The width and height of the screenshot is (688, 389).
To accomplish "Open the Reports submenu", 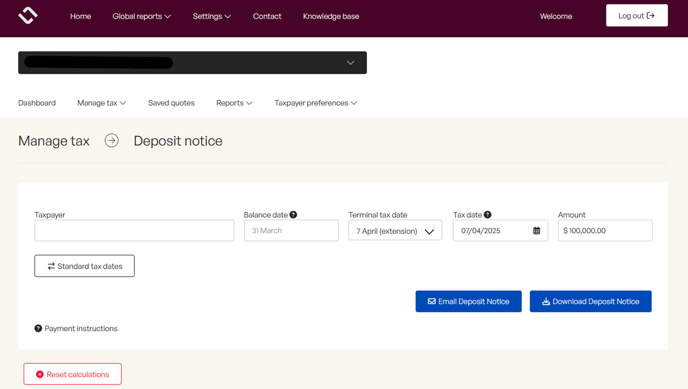I will click(234, 103).
